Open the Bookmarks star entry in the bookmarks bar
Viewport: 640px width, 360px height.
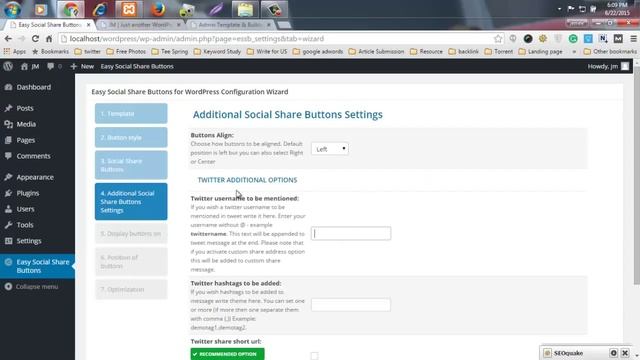coord(50,51)
